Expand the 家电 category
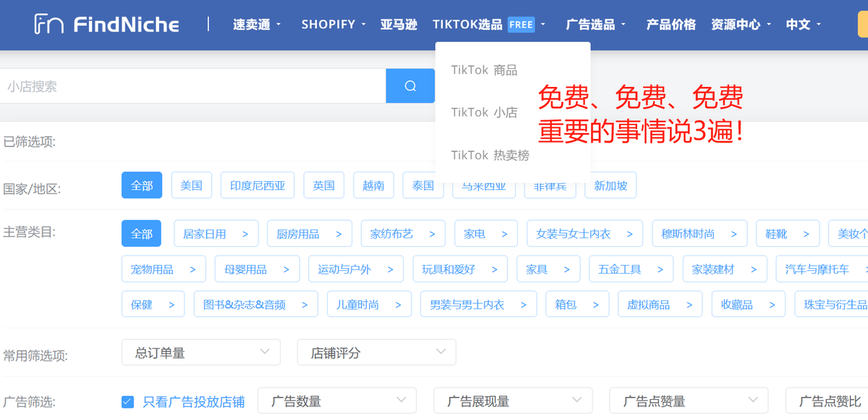The image size is (868, 420). (x=486, y=234)
